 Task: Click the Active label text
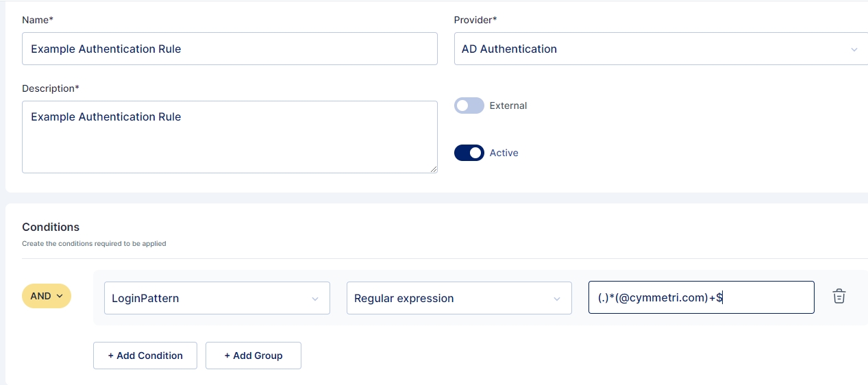504,153
